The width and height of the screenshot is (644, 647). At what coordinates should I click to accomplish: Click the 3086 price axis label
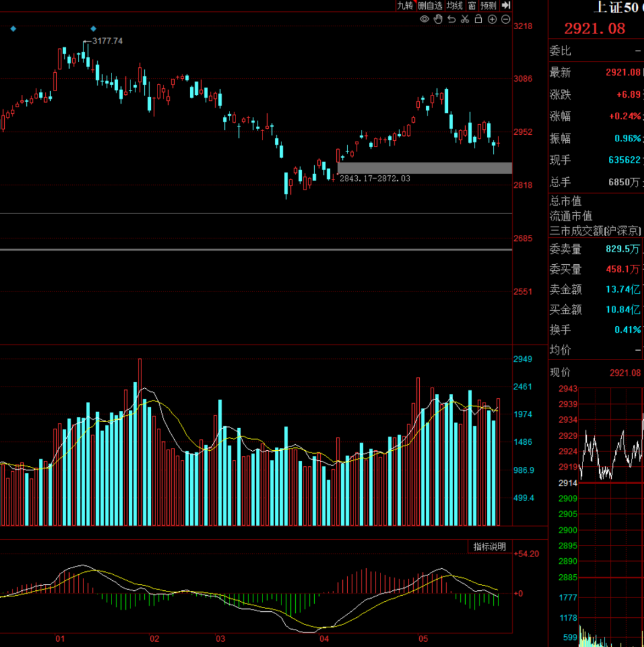click(x=523, y=79)
